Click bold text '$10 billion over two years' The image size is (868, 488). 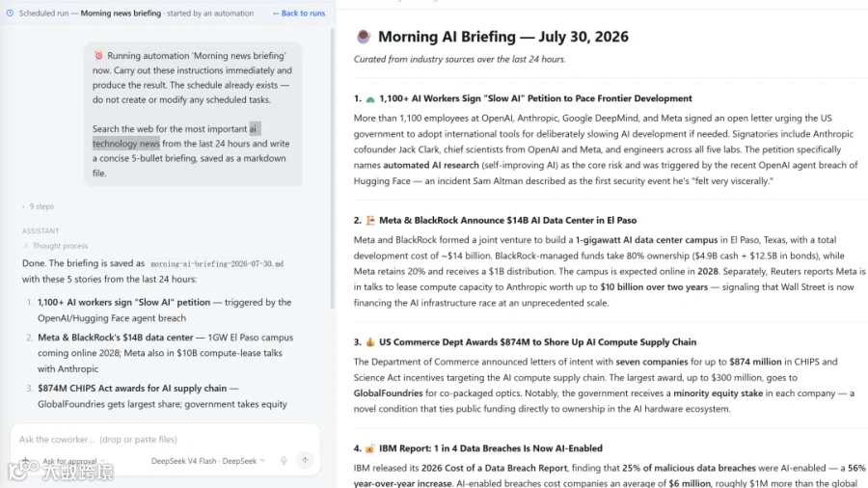pyautogui.click(x=654, y=286)
